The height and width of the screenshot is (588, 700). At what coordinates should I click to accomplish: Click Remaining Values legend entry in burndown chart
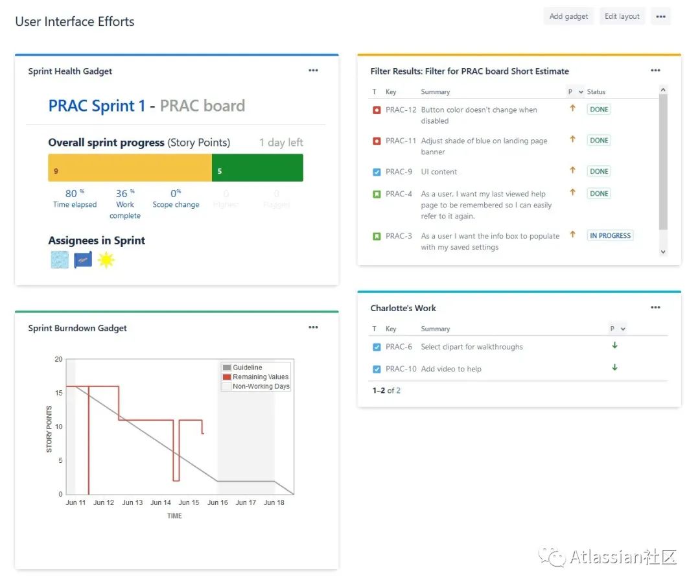256,377
